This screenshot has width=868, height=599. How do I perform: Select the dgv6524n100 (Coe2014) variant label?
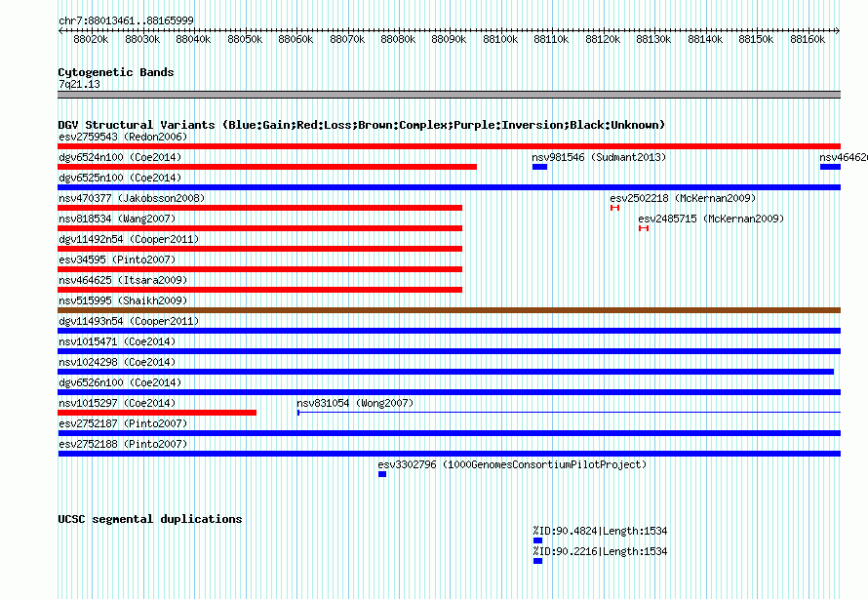[x=120, y=157]
